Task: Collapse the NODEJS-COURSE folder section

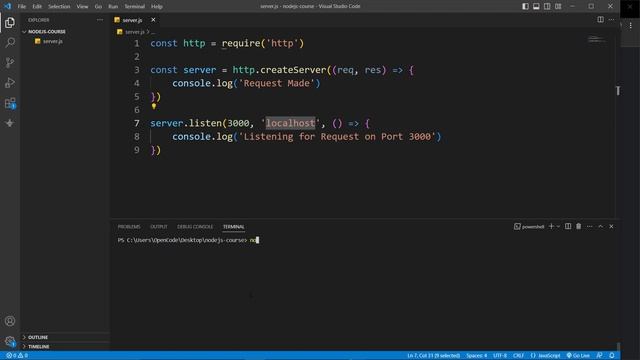Action: [65, 31]
